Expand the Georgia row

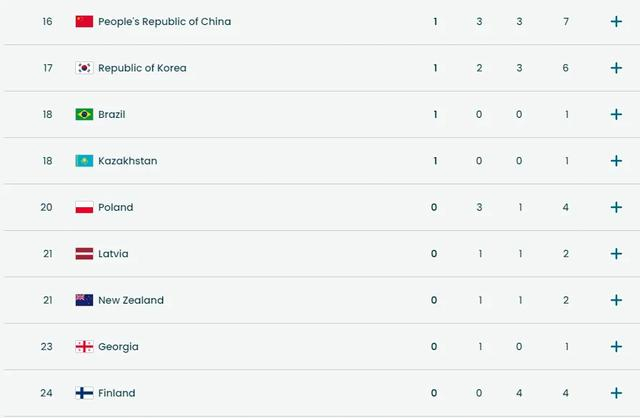616,347
